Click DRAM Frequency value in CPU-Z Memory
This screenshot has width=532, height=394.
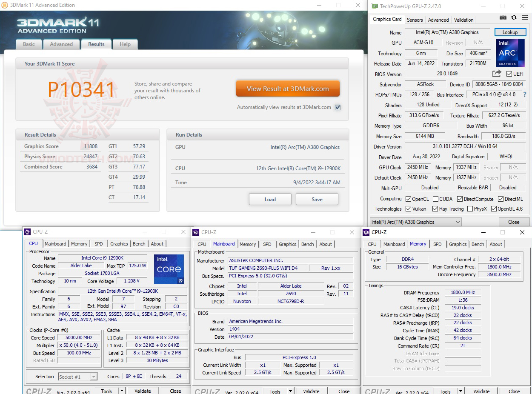point(463,293)
